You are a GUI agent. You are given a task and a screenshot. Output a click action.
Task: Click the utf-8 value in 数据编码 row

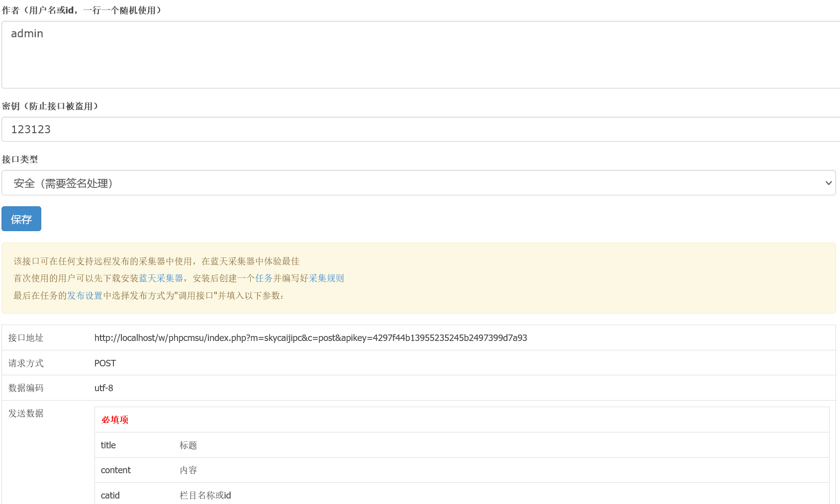click(x=103, y=388)
